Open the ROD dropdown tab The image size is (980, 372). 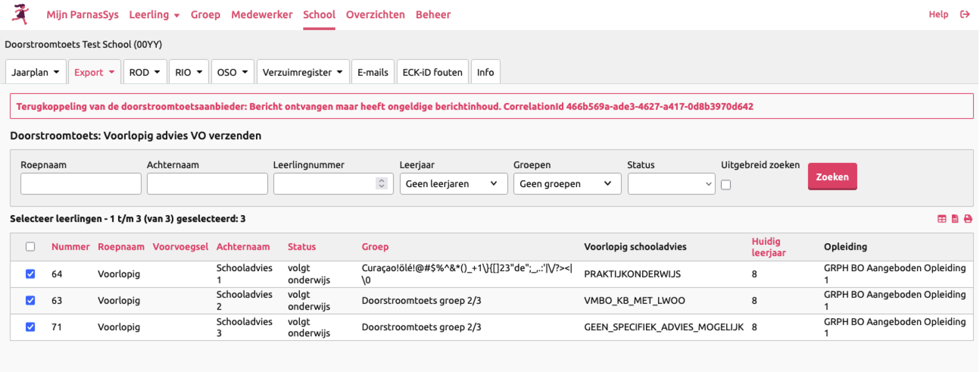[145, 72]
